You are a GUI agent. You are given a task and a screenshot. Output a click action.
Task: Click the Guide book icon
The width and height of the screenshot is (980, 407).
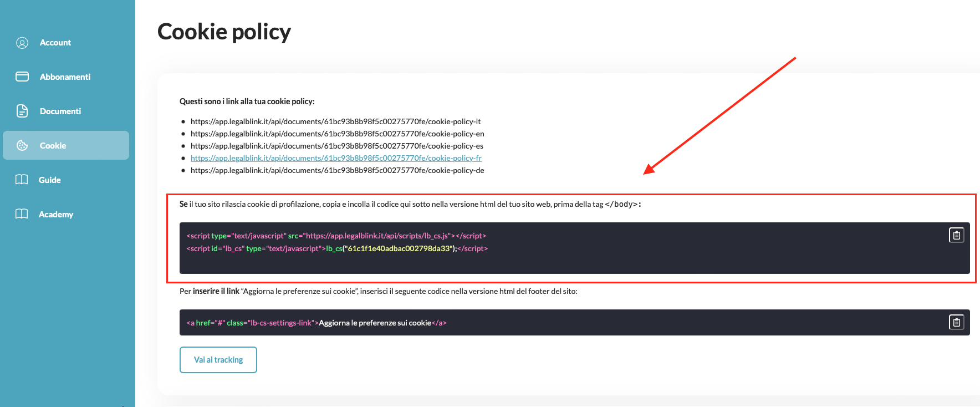point(22,180)
